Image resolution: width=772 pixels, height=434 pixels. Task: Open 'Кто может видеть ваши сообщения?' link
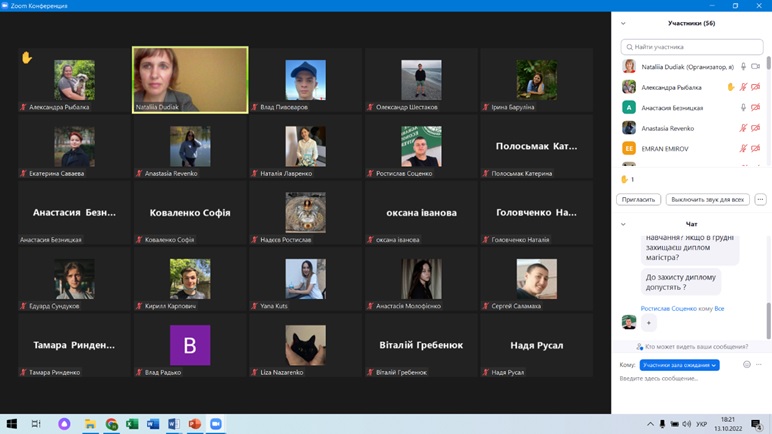(697, 347)
